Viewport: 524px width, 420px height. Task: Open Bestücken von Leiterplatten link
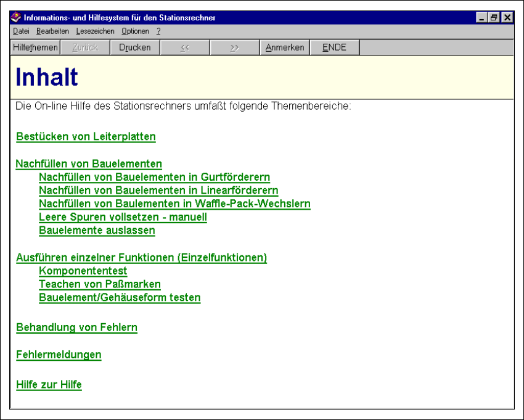point(86,137)
